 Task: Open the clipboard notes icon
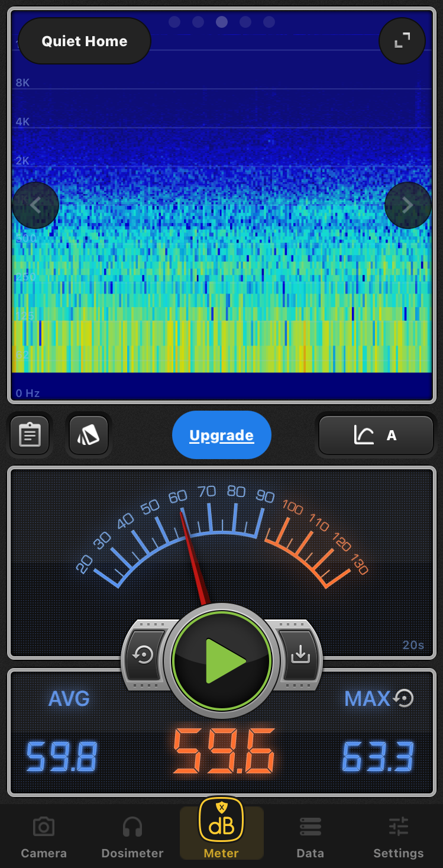(30, 435)
